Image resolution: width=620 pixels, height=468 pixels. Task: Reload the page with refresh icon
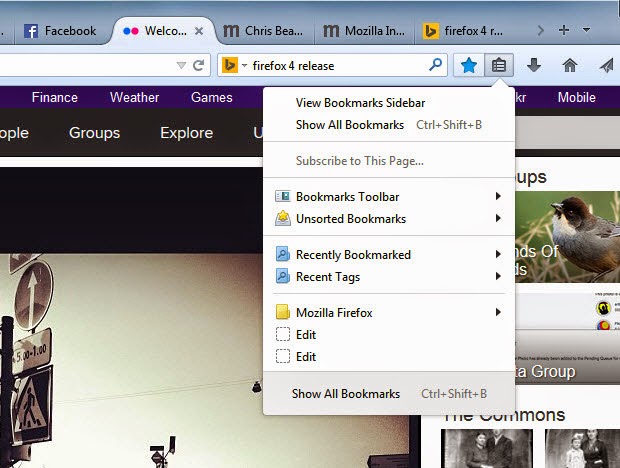coord(198,65)
